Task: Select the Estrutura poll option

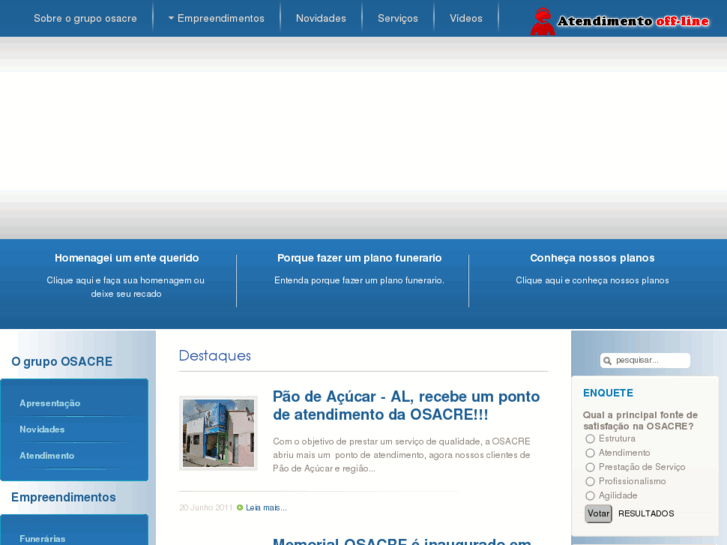Action: pos(590,439)
